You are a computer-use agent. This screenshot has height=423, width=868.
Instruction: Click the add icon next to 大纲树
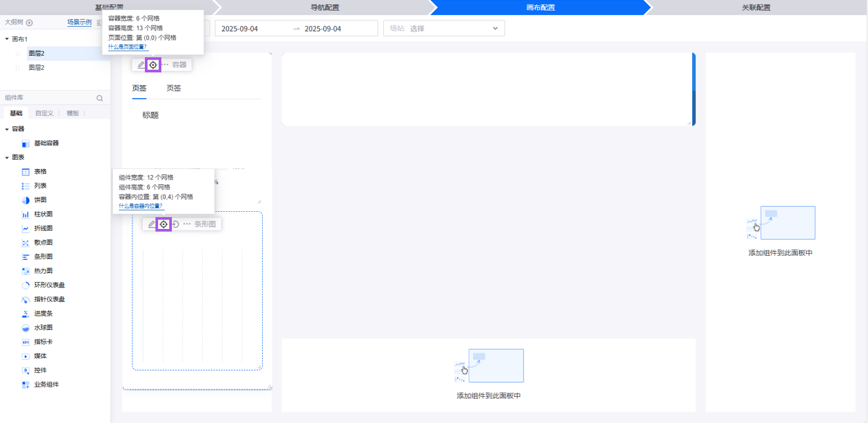coord(29,22)
